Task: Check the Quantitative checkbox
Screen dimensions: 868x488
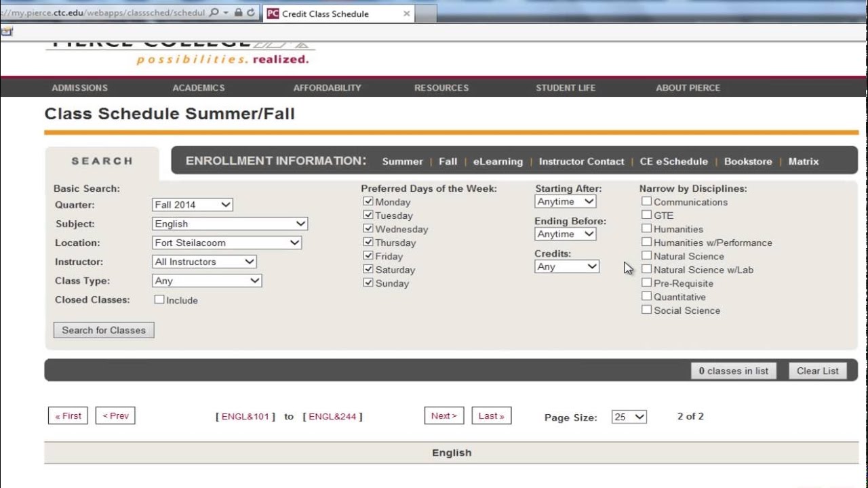Action: [646, 296]
